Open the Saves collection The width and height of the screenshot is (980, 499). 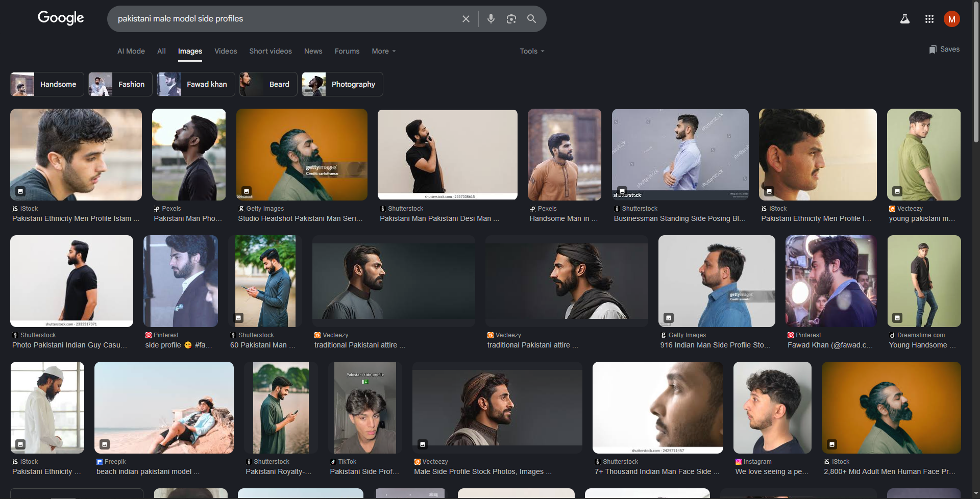tap(944, 49)
